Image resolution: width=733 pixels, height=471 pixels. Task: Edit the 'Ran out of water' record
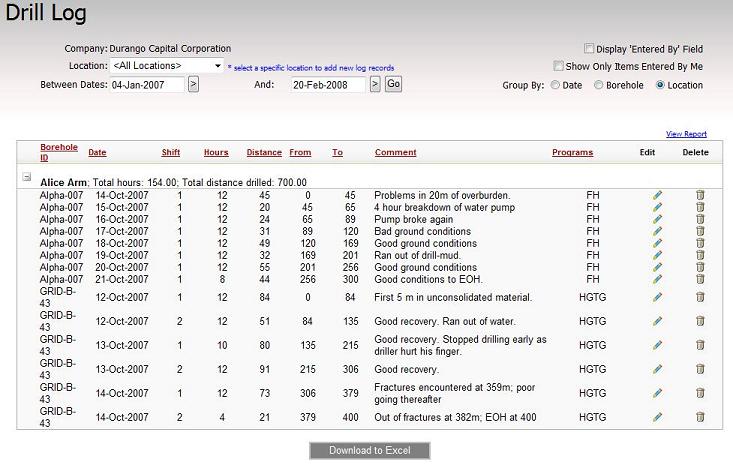[657, 321]
